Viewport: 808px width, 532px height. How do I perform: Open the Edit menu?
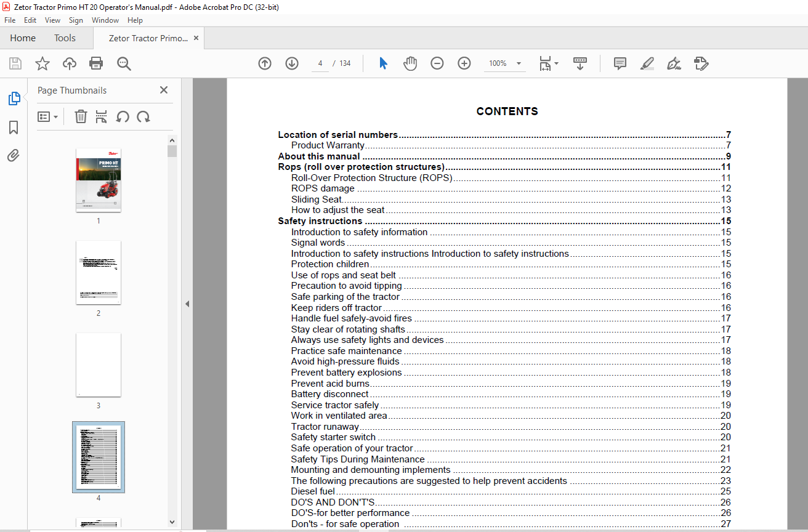pos(30,20)
